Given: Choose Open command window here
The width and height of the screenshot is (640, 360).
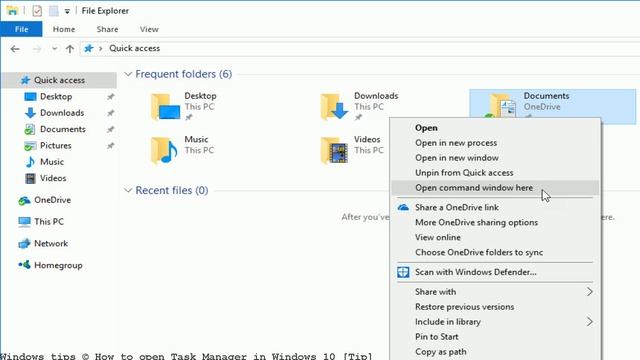Looking at the screenshot, I should pos(495,188).
